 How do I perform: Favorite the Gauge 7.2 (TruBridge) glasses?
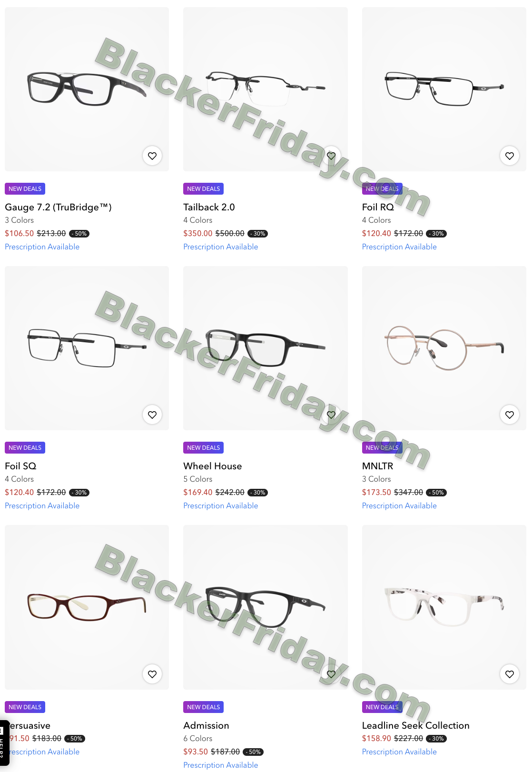pyautogui.click(x=152, y=156)
